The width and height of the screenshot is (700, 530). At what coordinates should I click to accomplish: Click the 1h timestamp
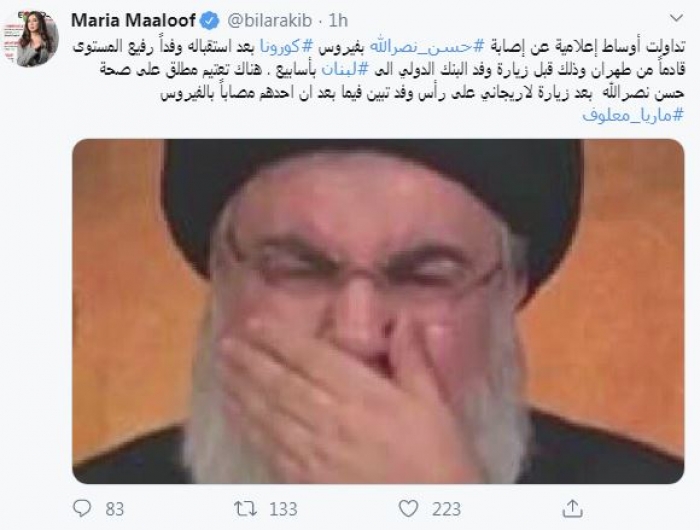click(338, 21)
